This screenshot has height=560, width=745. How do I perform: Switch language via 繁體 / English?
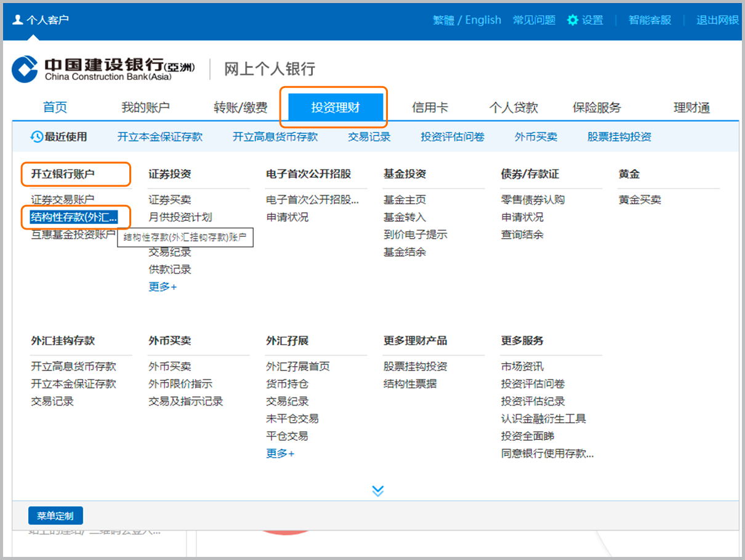coord(467,20)
